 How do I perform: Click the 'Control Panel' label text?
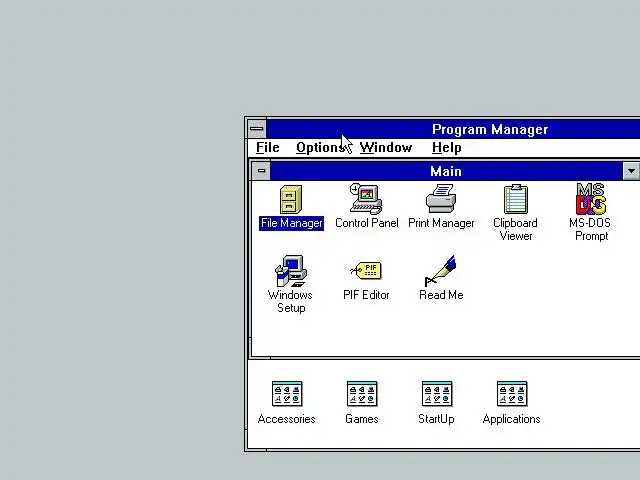click(367, 223)
